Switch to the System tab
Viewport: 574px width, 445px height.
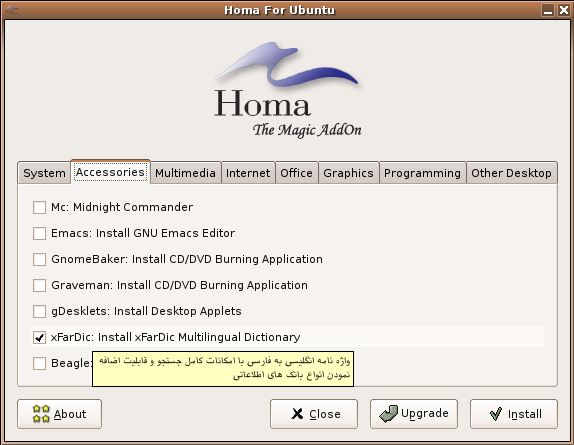(44, 173)
